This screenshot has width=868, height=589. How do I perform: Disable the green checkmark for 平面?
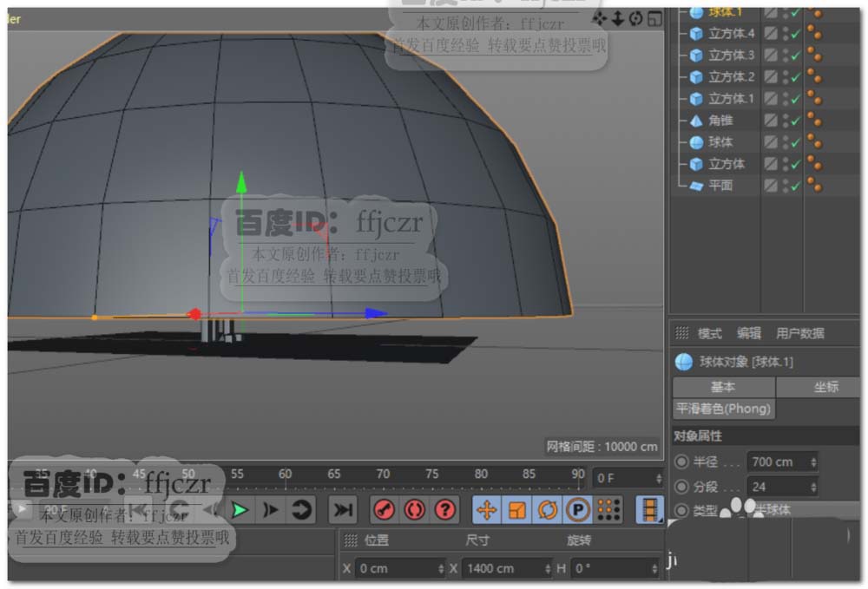coord(795,186)
